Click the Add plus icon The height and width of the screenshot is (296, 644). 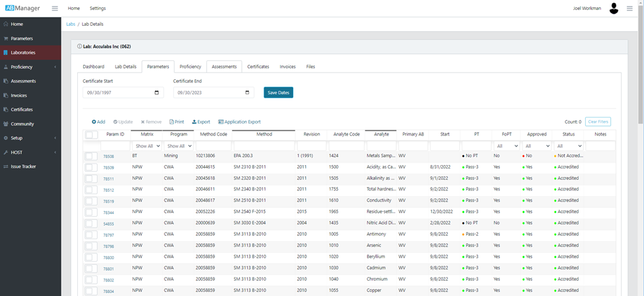94,122
